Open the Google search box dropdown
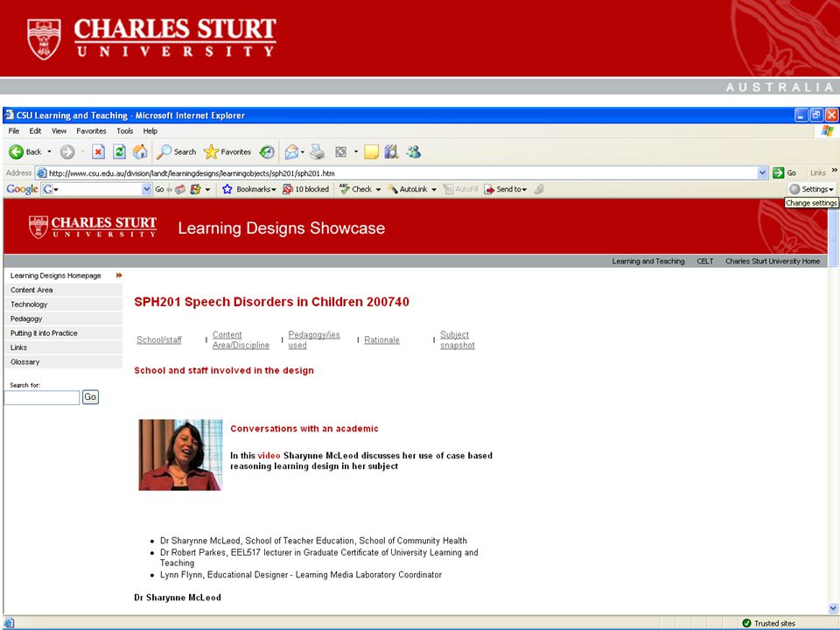This screenshot has width=840, height=630. coord(147,189)
